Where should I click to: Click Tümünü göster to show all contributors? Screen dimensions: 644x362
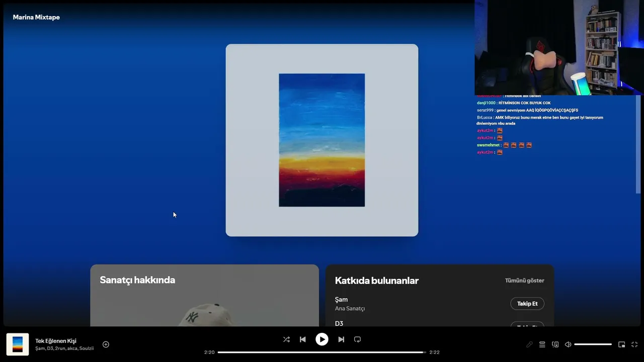525,281
